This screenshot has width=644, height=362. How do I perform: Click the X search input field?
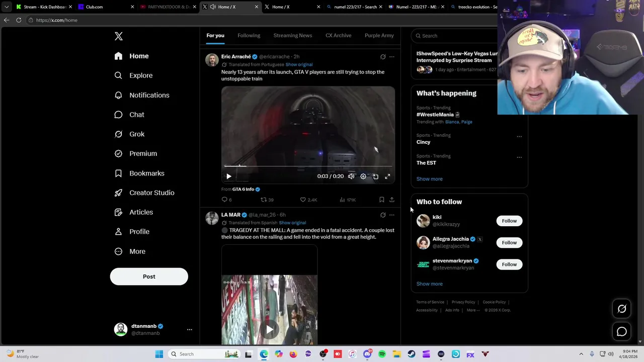click(x=455, y=36)
